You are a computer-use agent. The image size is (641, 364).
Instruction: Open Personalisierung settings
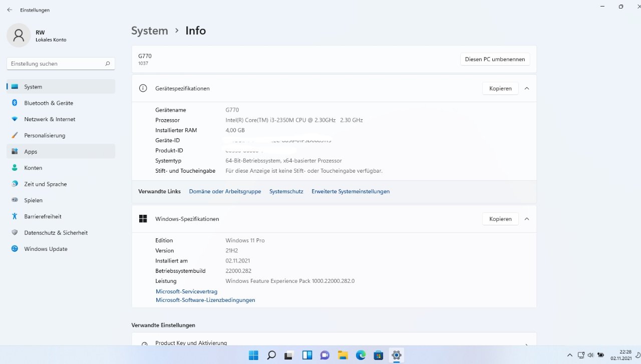61,135
